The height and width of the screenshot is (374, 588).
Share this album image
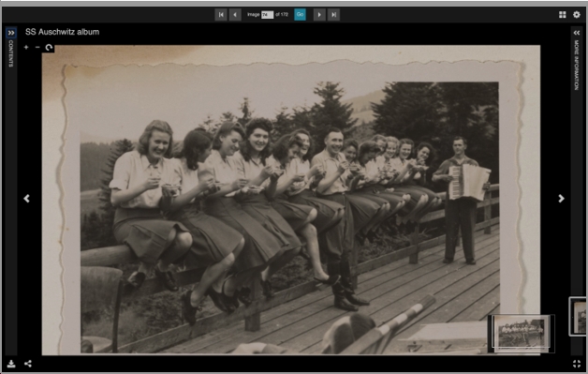pos(28,364)
